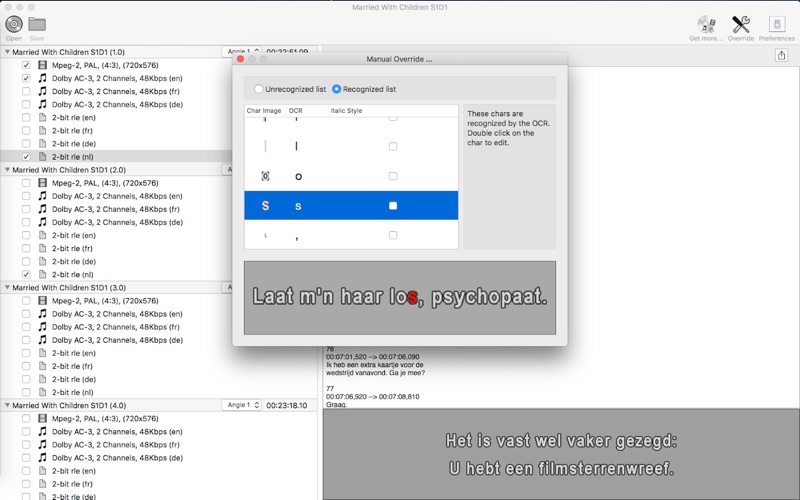
Task: Click document icon of 2-bit rle (en) in title 4.0
Action: 43,471
